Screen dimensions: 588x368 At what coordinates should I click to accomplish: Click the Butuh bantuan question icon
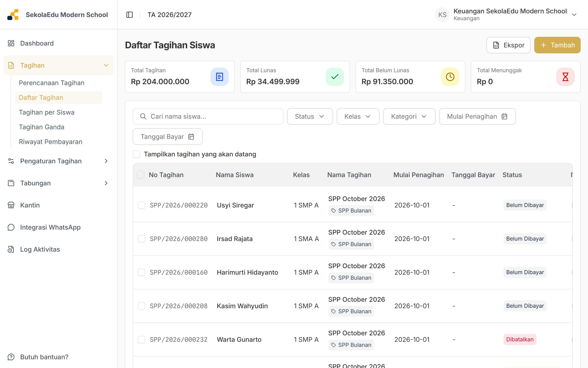(11, 357)
